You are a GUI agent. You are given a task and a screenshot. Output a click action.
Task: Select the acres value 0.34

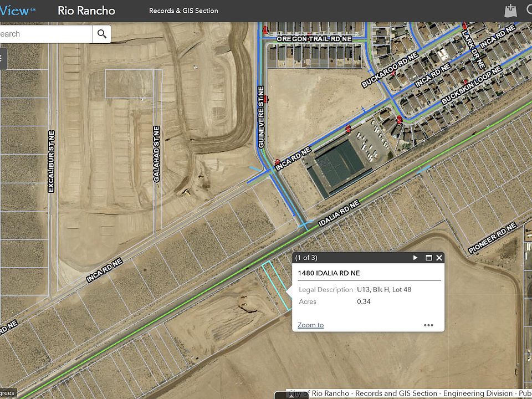point(364,301)
